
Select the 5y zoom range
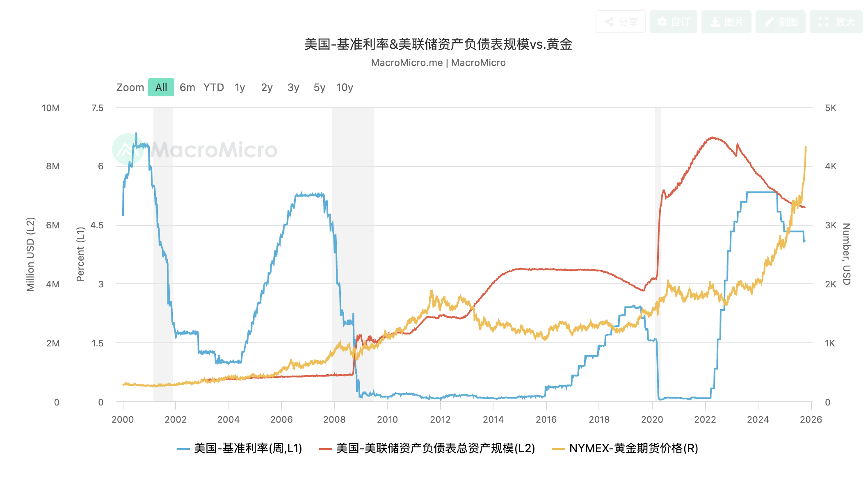tap(319, 87)
